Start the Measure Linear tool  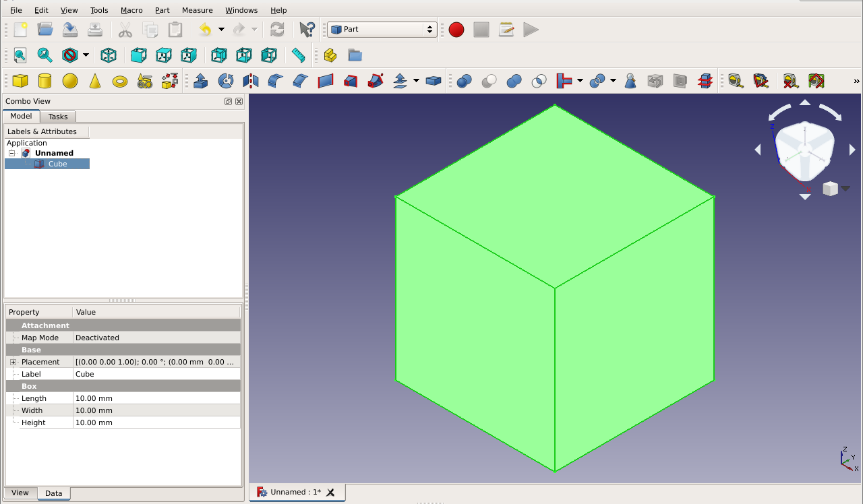tap(736, 81)
